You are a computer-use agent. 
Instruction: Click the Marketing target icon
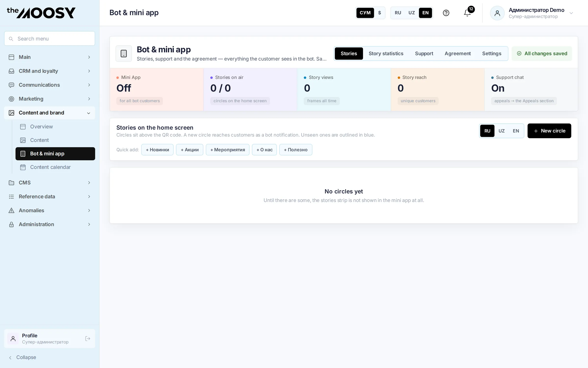click(12, 99)
